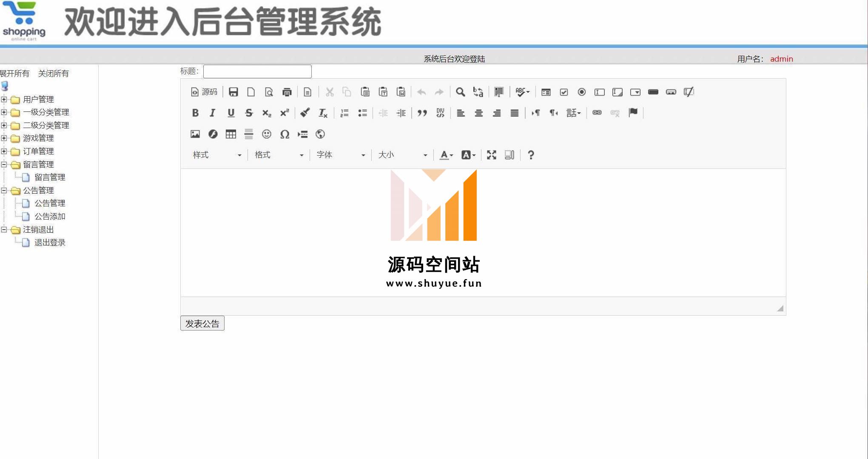Insert a selection field form element
Screen dimensions: 868x459
pyautogui.click(x=635, y=92)
